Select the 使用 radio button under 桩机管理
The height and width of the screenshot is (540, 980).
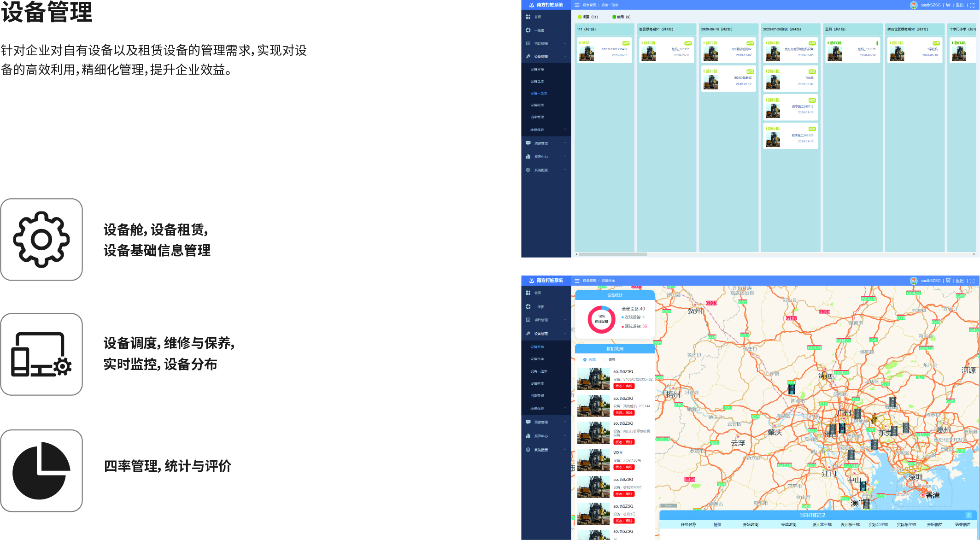pos(604,359)
